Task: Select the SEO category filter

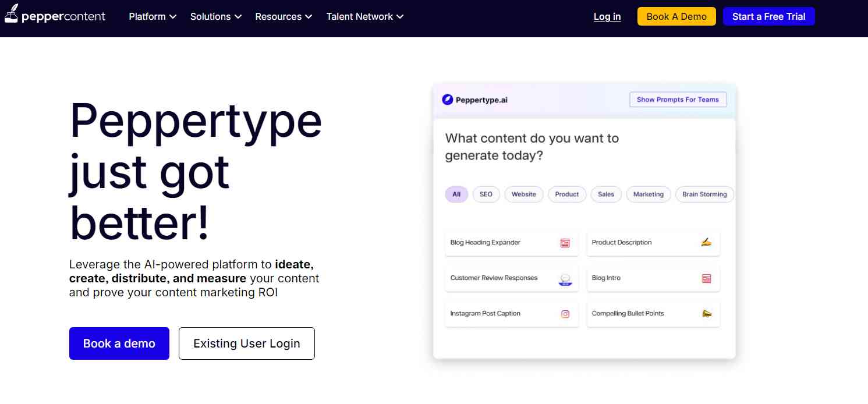Action: pos(486,194)
